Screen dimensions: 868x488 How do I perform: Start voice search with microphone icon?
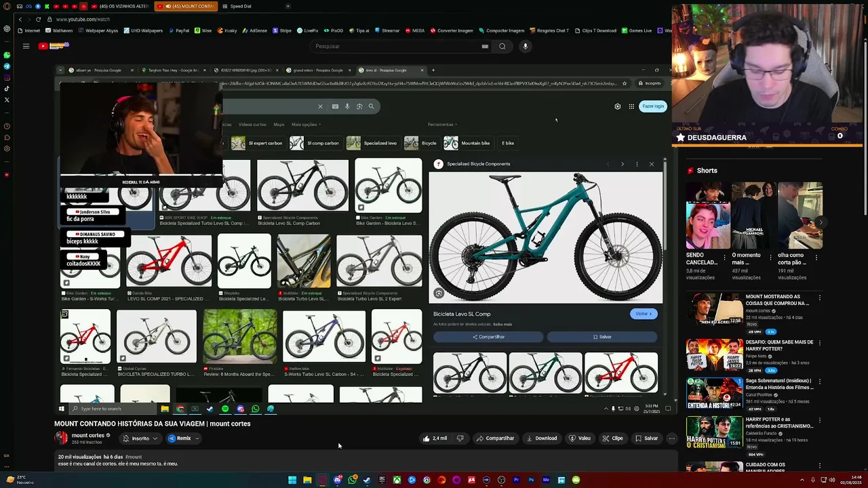[x=525, y=46]
